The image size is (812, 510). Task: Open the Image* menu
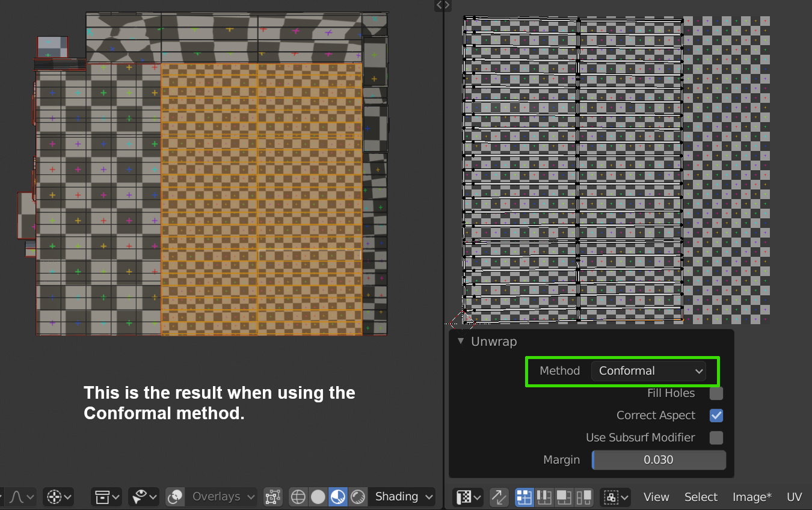click(752, 497)
